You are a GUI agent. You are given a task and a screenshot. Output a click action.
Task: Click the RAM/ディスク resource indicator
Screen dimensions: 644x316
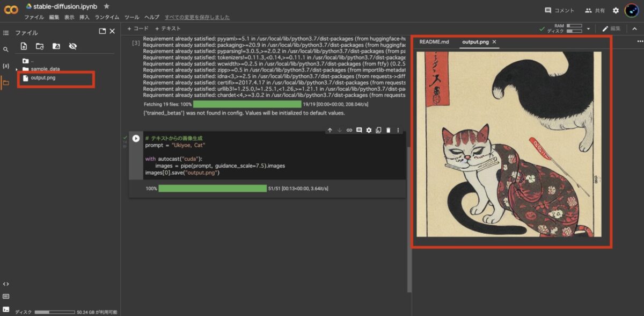[x=565, y=28]
